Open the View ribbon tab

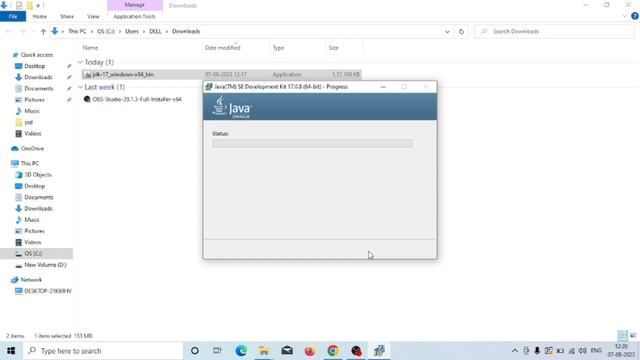93,16
